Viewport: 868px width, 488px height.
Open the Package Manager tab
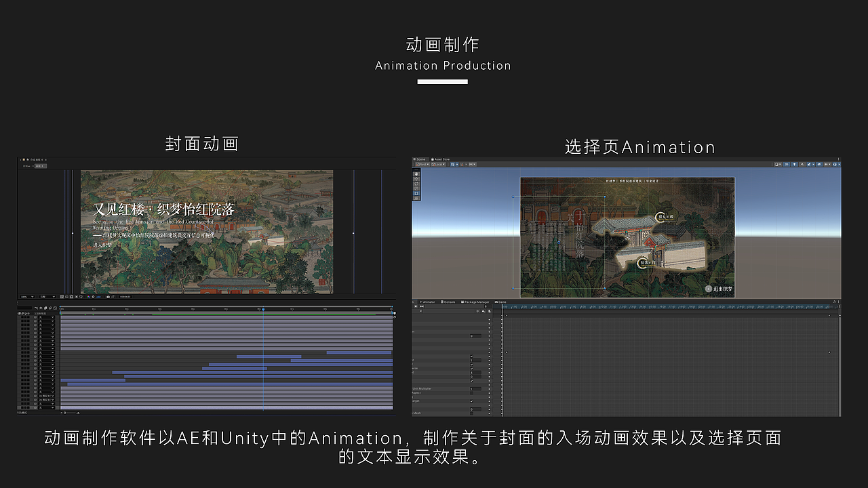pyautogui.click(x=475, y=303)
